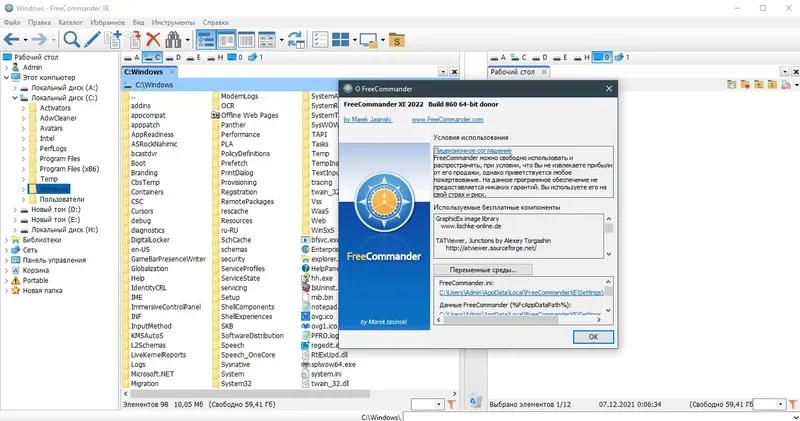
Task: Toggle the folder tree view icon
Action: (206, 39)
